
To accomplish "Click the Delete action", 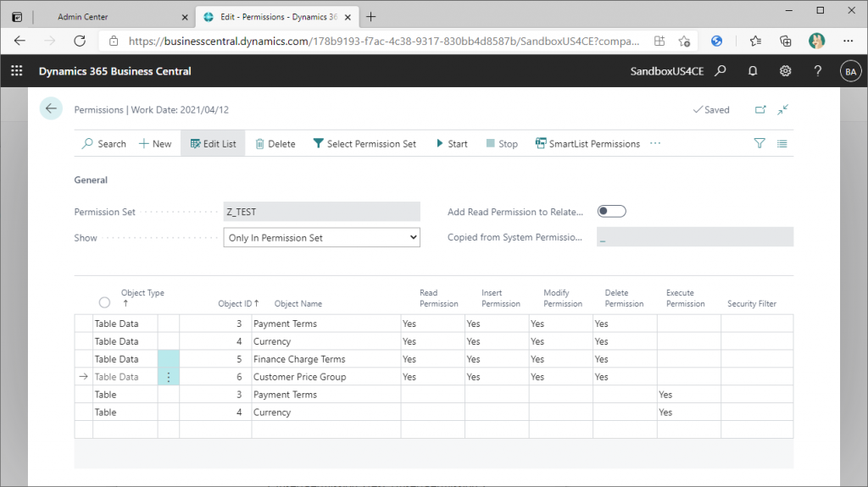I will click(x=275, y=143).
